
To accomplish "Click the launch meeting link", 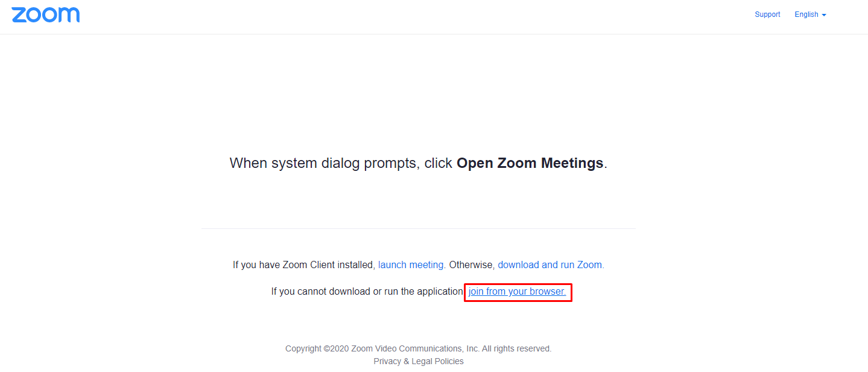I will coord(412,265).
